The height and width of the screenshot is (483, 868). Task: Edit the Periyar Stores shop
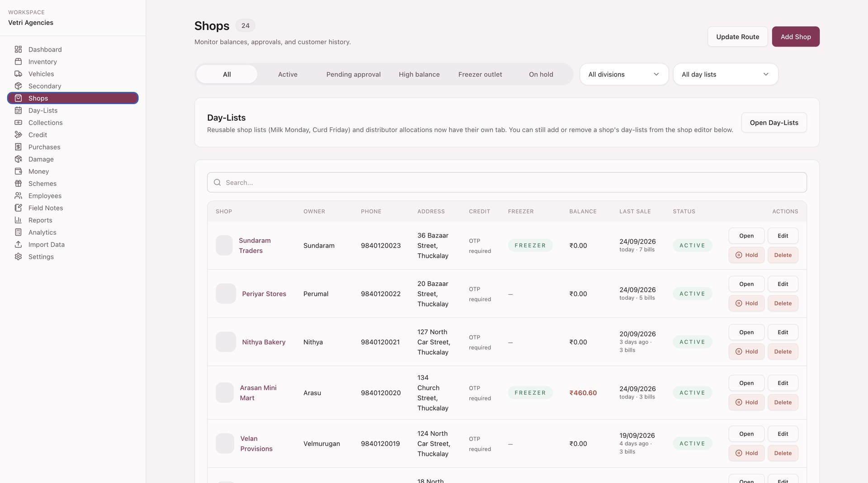point(783,284)
